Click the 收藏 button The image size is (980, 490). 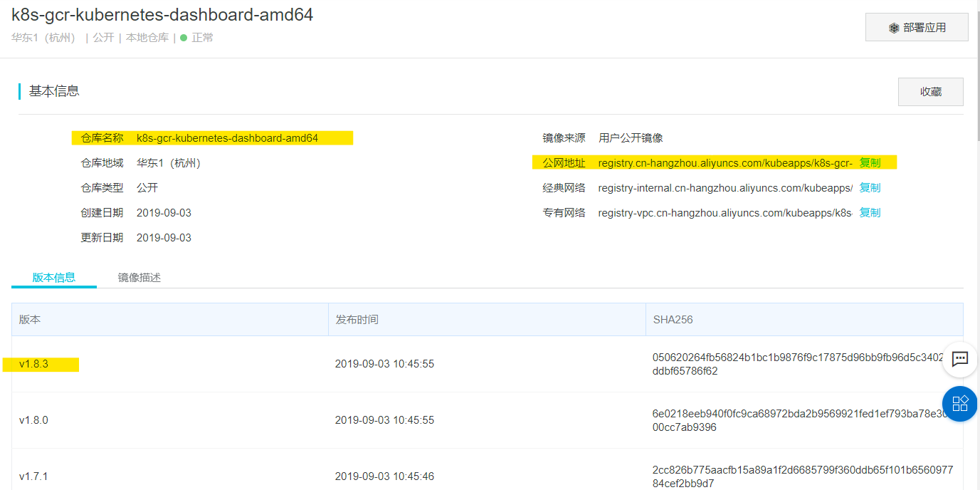pyautogui.click(x=930, y=91)
